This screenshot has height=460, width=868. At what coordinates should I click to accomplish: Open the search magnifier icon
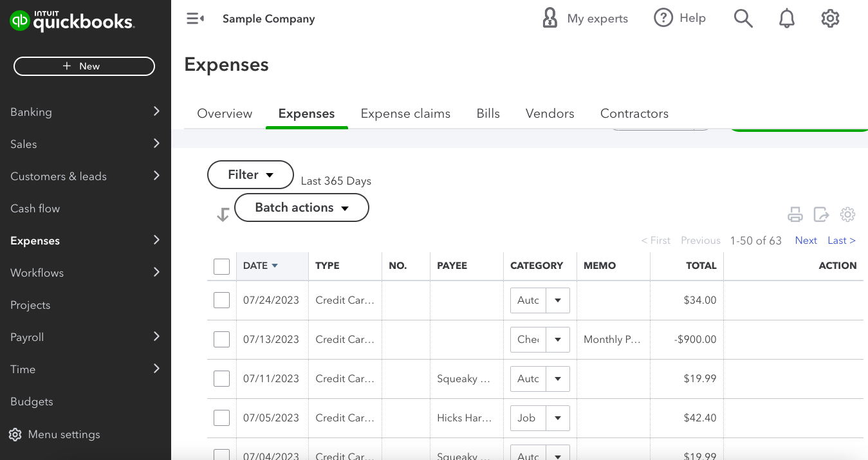[x=743, y=19]
